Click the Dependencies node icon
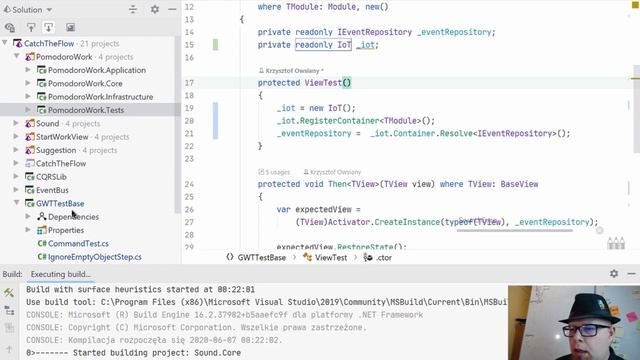This screenshot has height=360, width=640. 42,216
